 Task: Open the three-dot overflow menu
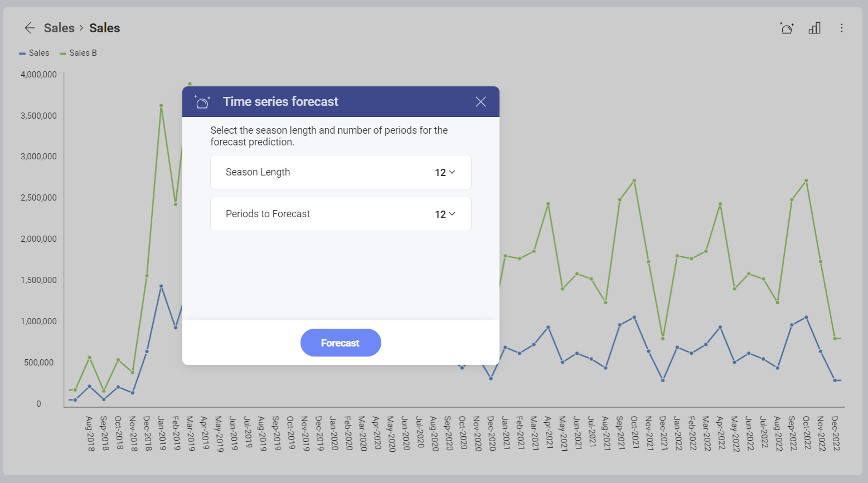point(842,28)
